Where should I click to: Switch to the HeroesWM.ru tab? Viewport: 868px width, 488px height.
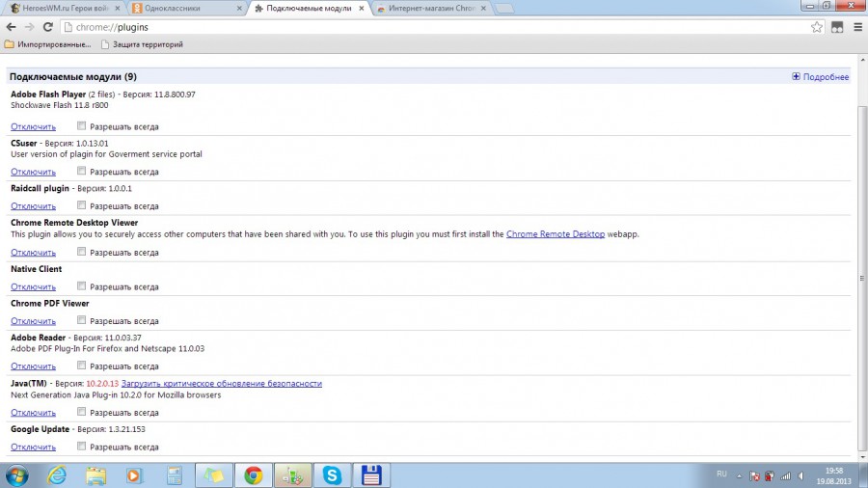63,8
